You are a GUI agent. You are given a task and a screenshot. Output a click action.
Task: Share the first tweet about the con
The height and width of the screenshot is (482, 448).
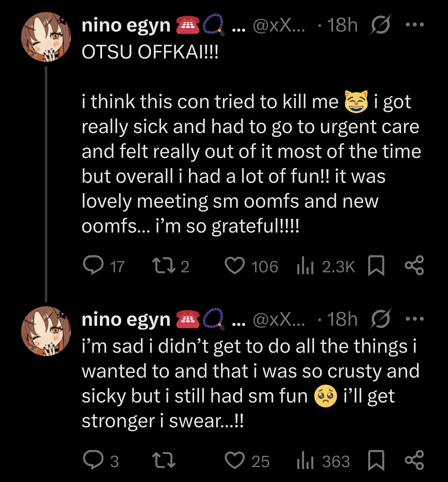(x=414, y=266)
